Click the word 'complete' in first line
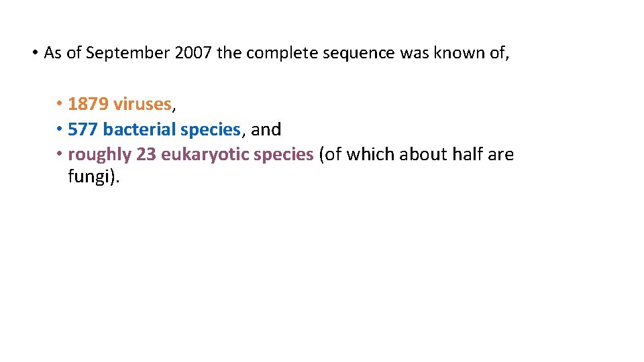644x362 pixels. pos(282,54)
